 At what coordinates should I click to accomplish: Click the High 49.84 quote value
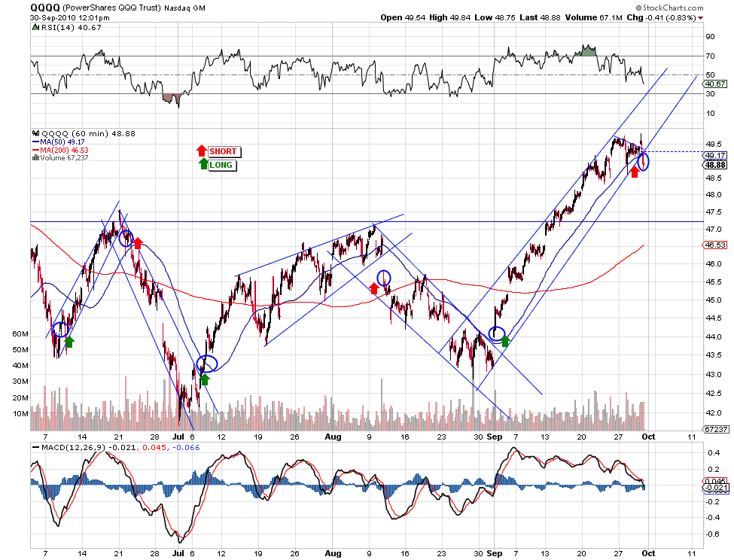[x=449, y=17]
